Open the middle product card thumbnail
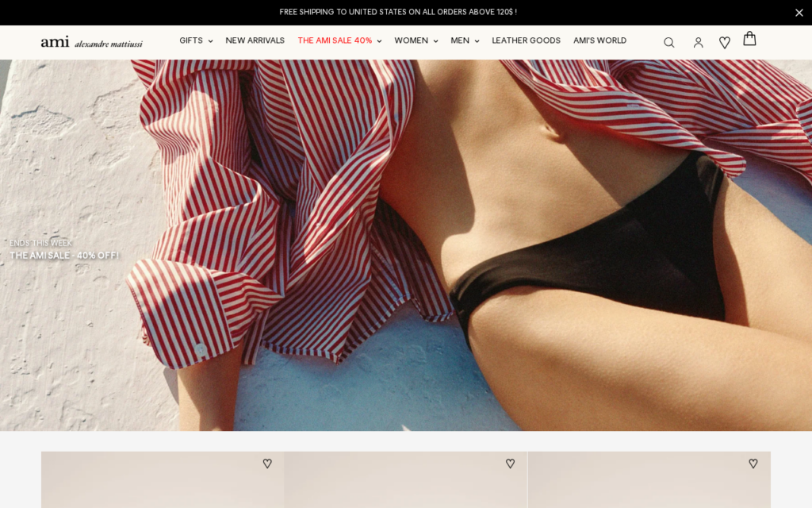812x508 pixels. [x=405, y=479]
